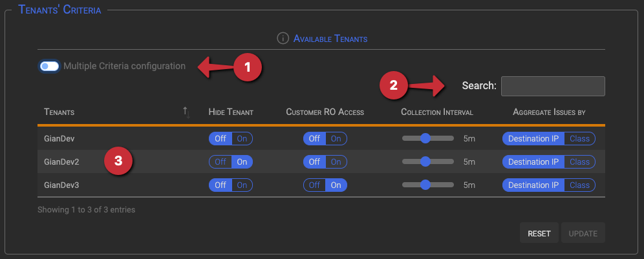Viewport: 644px width, 259px height.
Task: Click GianDev collection interval slider handle
Action: 425,138
